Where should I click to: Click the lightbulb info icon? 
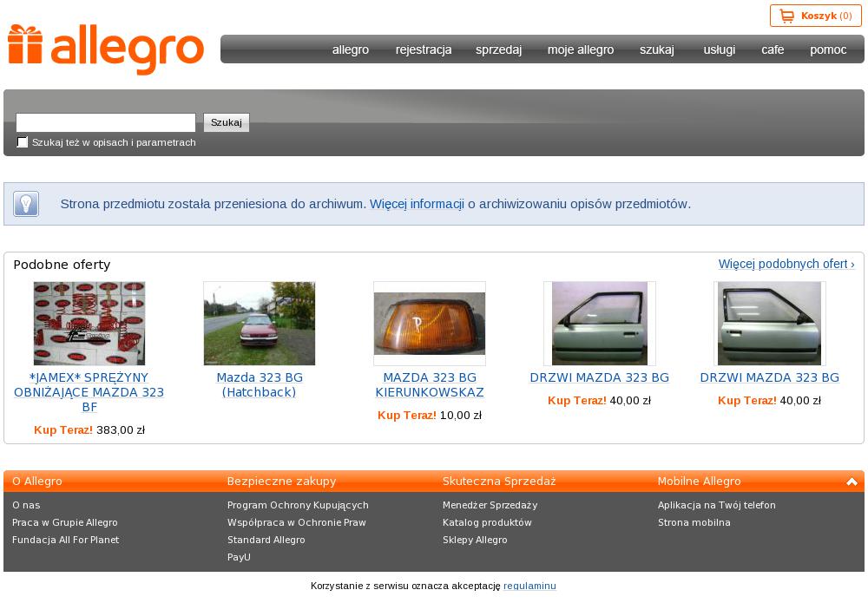(x=26, y=204)
